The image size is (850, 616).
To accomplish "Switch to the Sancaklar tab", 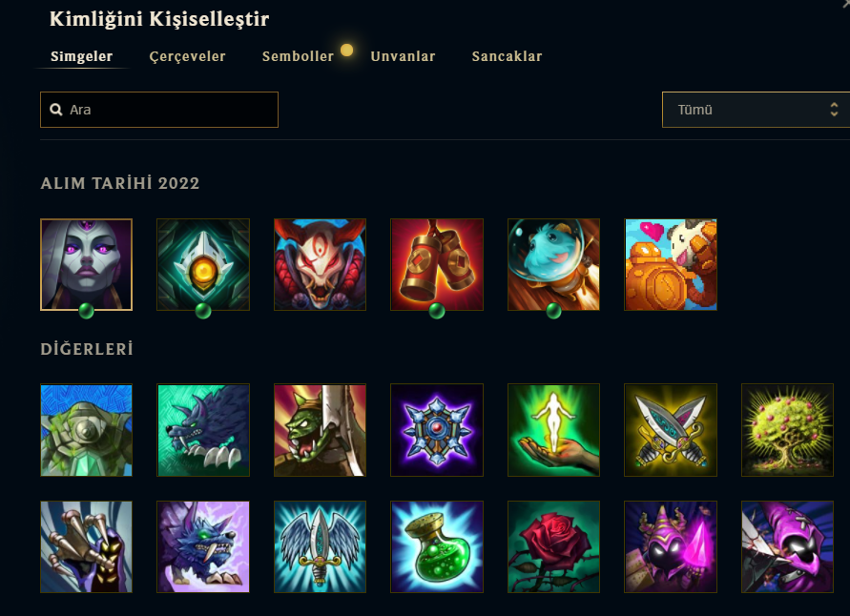I will [x=507, y=56].
